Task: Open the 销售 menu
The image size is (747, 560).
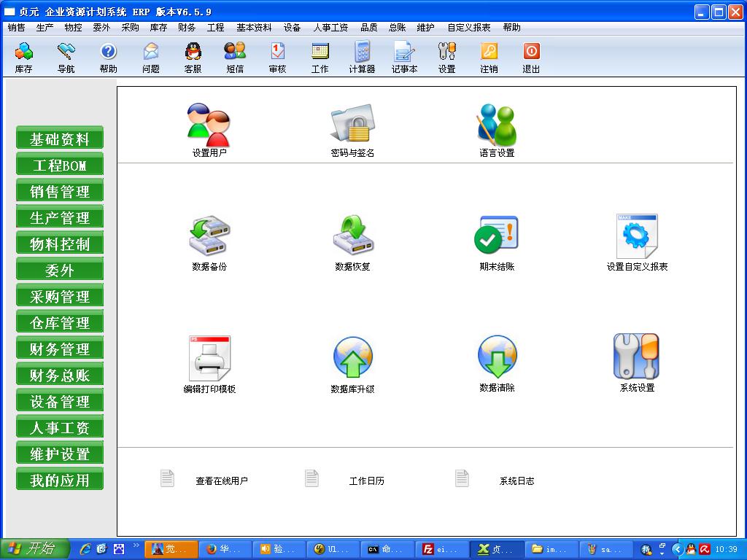Action: (x=16, y=28)
